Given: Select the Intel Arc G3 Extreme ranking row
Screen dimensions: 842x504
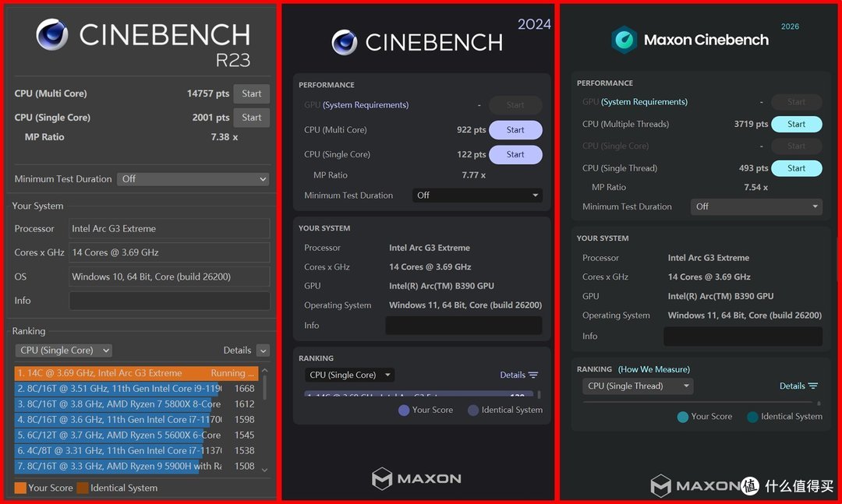Looking at the screenshot, I should coord(136,373).
